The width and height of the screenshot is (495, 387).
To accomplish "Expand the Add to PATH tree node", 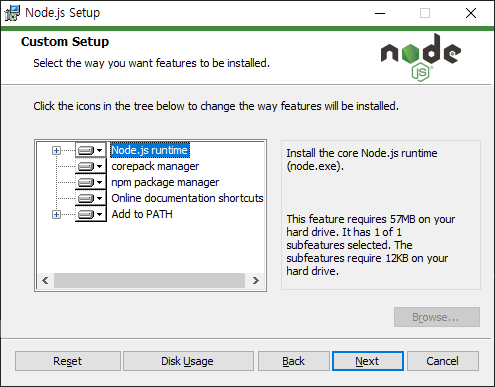I will pos(56,215).
